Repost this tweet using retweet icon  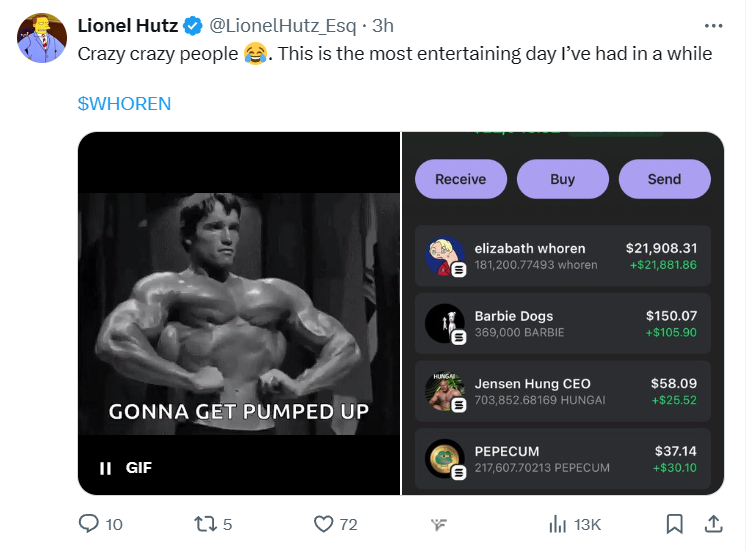(x=204, y=523)
